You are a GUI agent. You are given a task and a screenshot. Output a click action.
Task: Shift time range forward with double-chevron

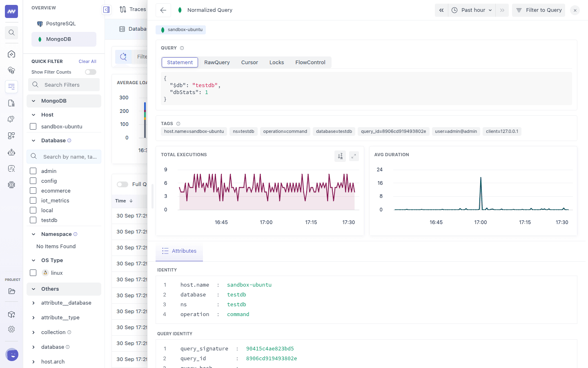pyautogui.click(x=502, y=10)
